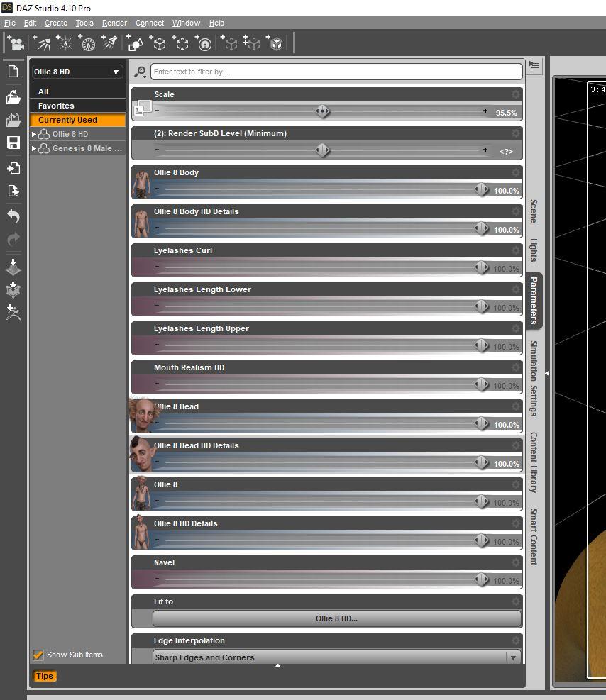The height and width of the screenshot is (700, 606).
Task: Open the Create menu
Action: tap(56, 23)
